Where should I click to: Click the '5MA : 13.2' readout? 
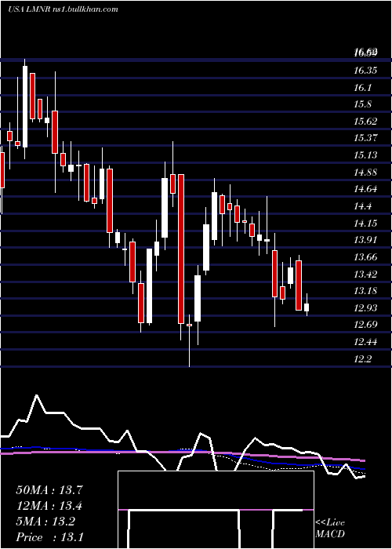(45, 522)
